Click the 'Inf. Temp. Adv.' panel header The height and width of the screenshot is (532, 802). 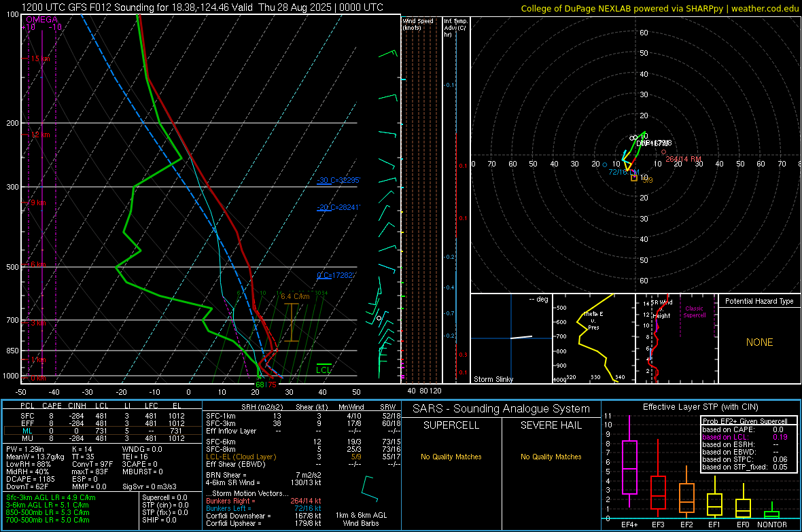tap(455, 28)
